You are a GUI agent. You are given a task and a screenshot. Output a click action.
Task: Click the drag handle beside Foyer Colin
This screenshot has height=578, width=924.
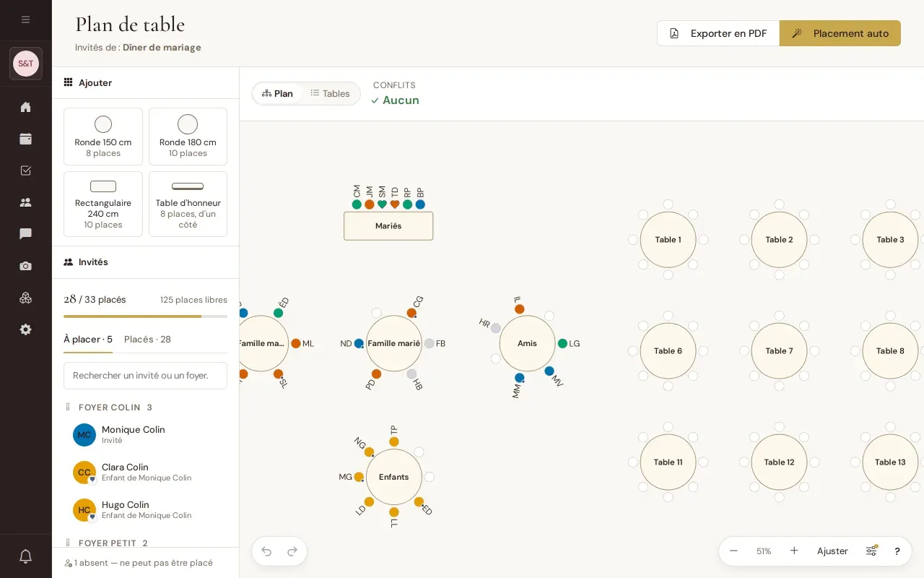click(x=69, y=407)
